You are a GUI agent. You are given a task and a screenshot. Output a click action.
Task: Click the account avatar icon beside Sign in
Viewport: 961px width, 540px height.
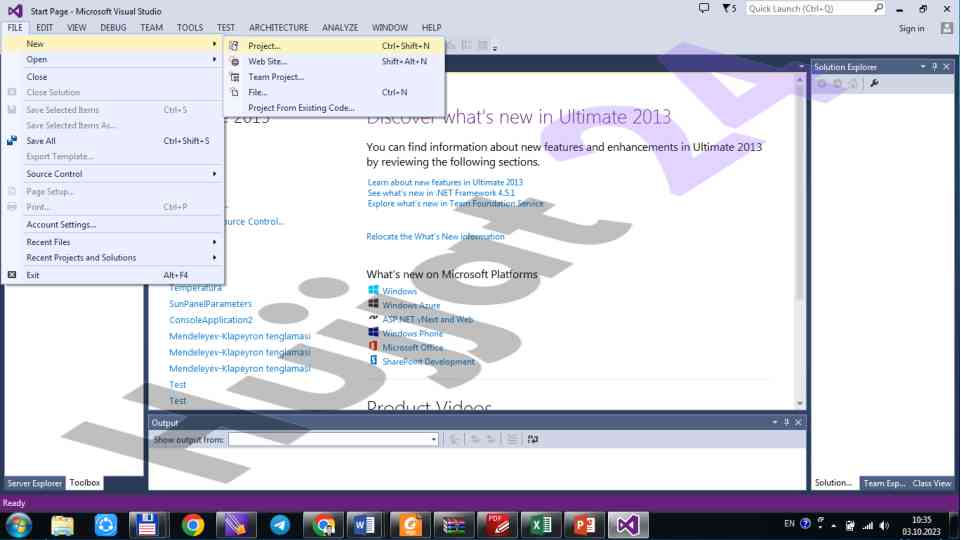(x=947, y=28)
